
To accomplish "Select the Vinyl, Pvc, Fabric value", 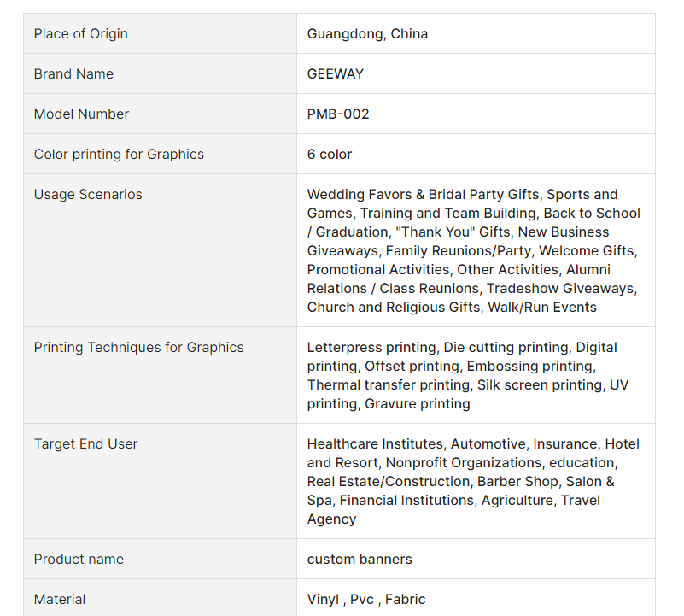I will point(366,600).
